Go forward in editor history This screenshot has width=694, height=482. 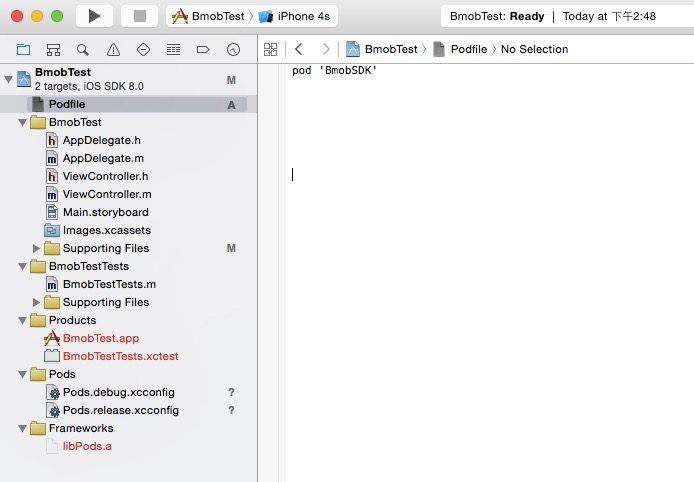coord(326,49)
